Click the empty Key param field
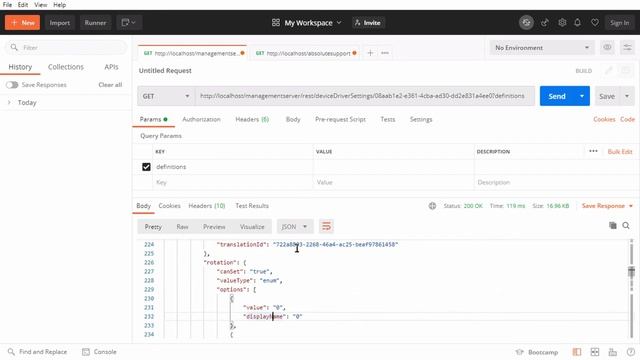Screen dimensions: 640x360 click(233, 182)
